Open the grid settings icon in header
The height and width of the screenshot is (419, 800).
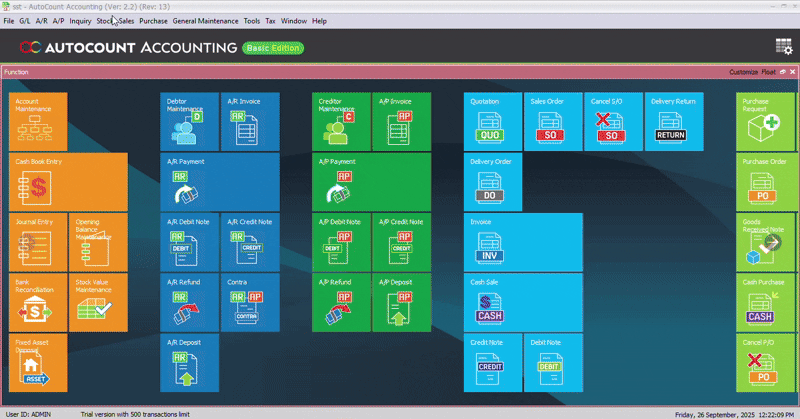pos(784,46)
